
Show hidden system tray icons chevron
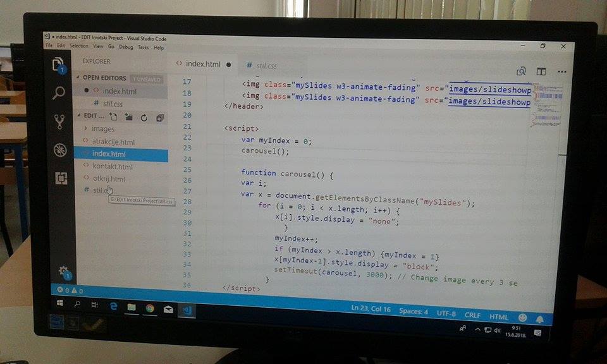click(478, 330)
